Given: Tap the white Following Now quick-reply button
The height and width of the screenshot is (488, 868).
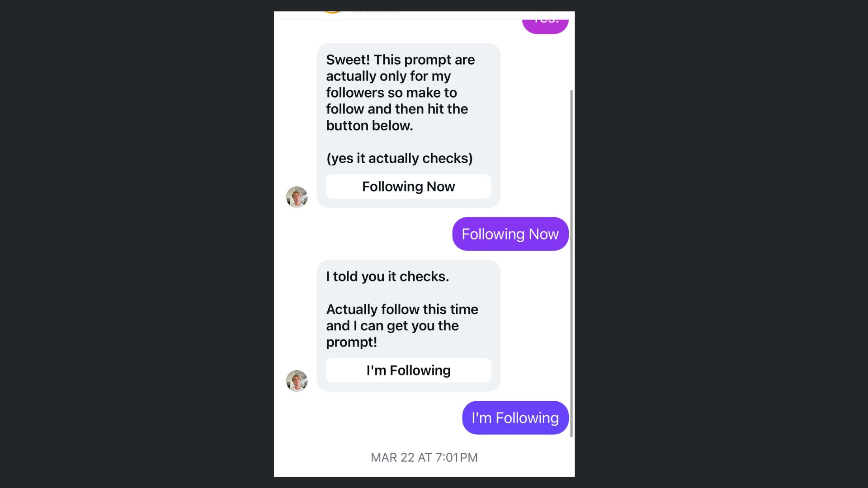Looking at the screenshot, I should [x=408, y=187].
